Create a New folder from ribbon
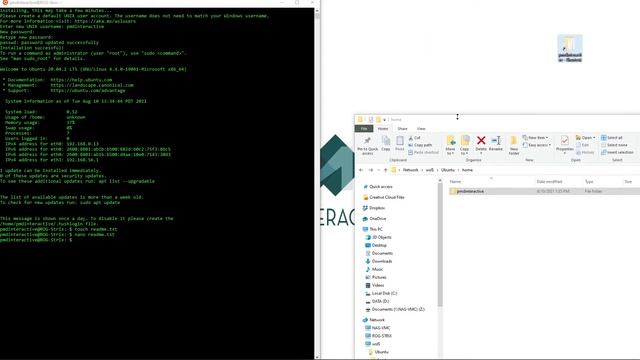640x360 pixels. 514,145
